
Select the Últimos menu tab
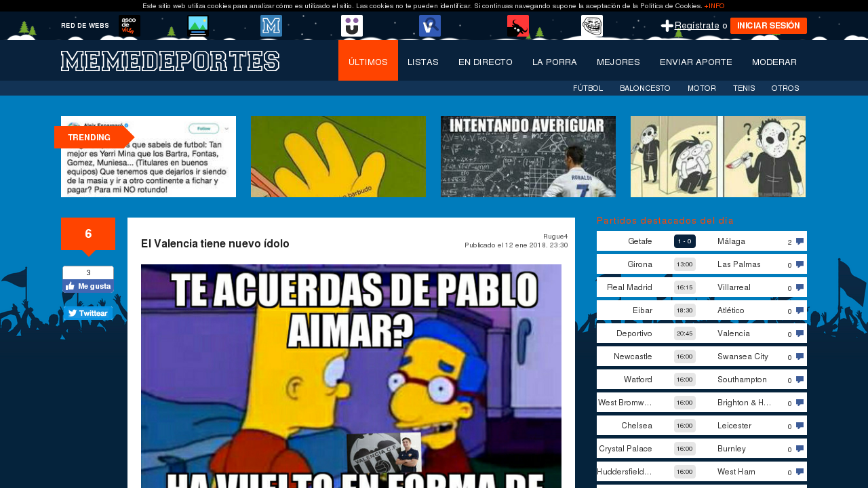pos(368,60)
